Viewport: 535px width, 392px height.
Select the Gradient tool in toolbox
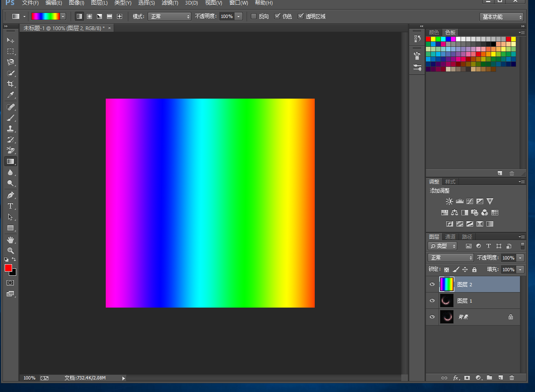point(10,161)
